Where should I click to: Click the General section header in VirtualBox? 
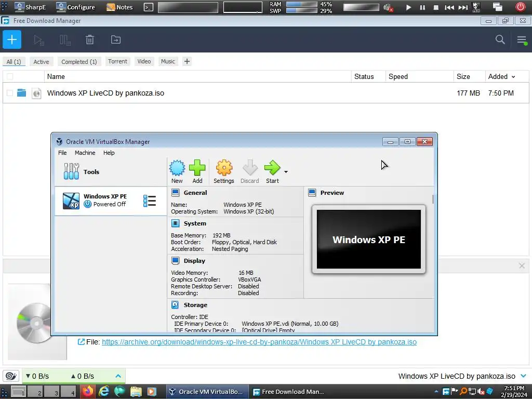pos(195,193)
